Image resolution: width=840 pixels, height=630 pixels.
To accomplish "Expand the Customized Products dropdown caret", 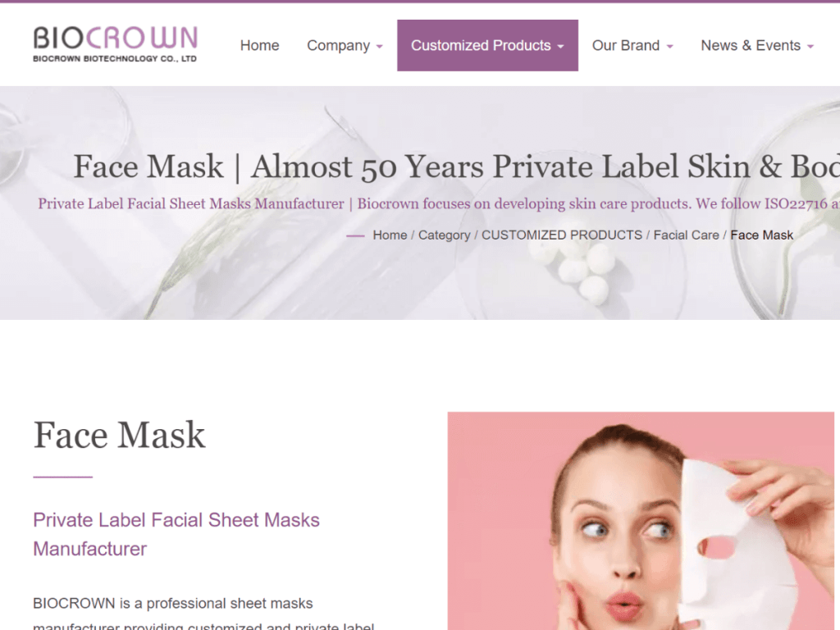I will [x=560, y=47].
